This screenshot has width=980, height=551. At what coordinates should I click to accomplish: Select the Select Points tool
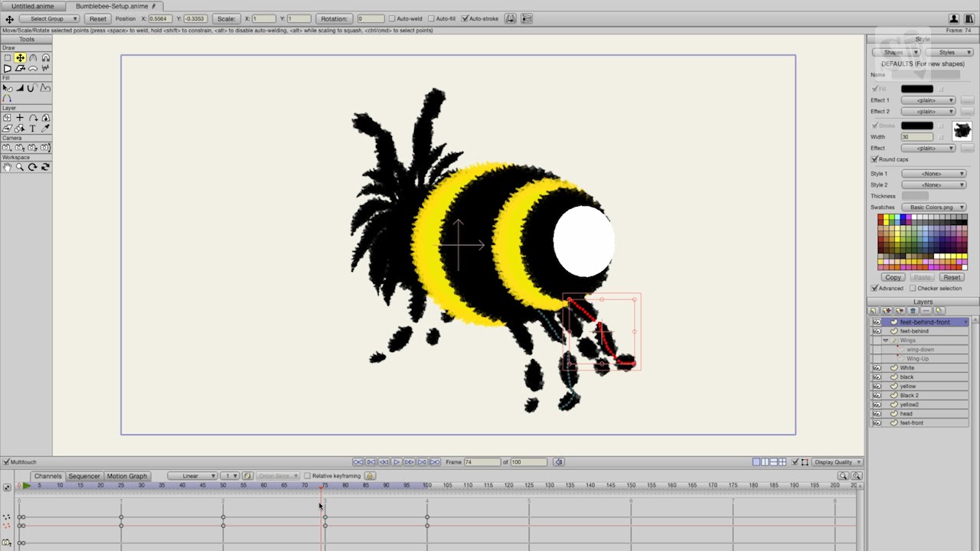[x=7, y=58]
